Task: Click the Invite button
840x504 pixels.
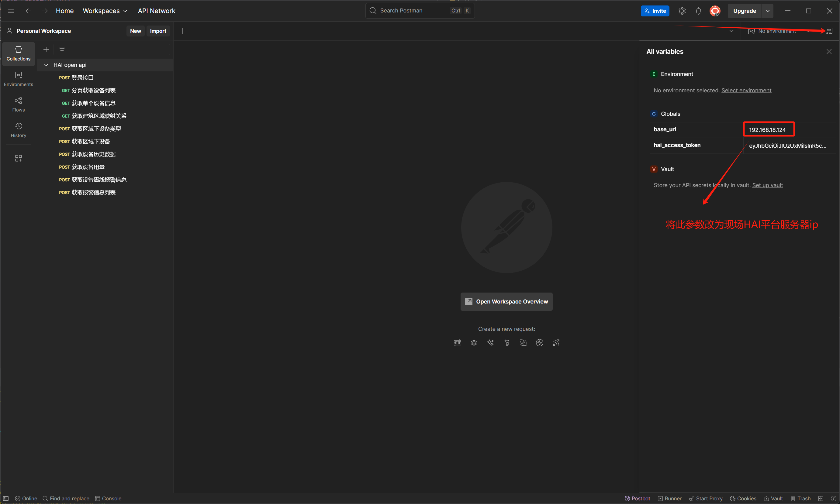Action: click(655, 11)
